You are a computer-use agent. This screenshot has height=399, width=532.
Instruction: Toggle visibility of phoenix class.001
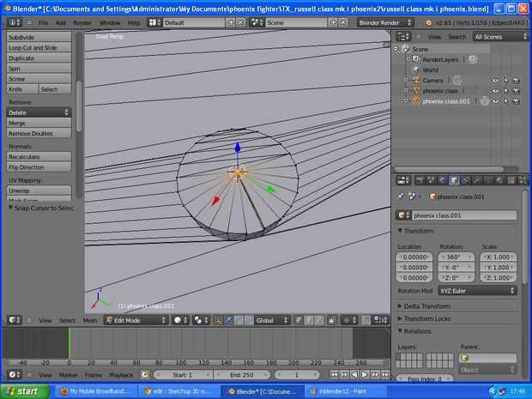click(495, 100)
